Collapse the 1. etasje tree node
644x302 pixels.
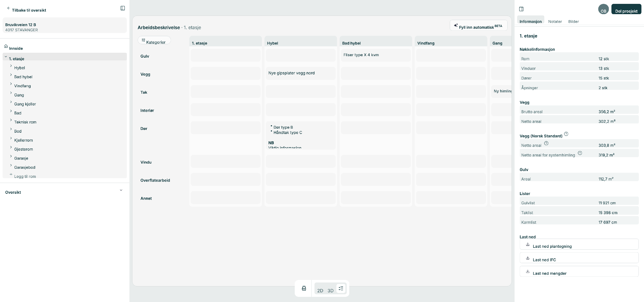click(x=6, y=57)
